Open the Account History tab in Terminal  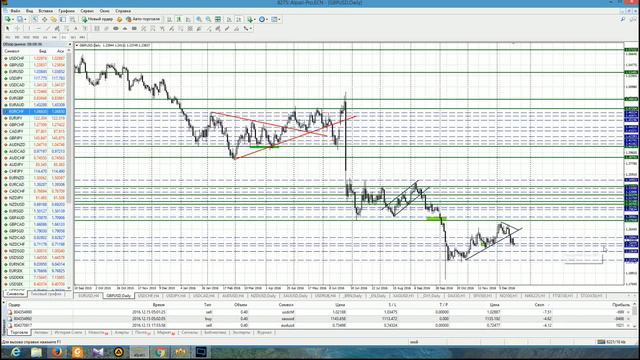click(x=68, y=333)
